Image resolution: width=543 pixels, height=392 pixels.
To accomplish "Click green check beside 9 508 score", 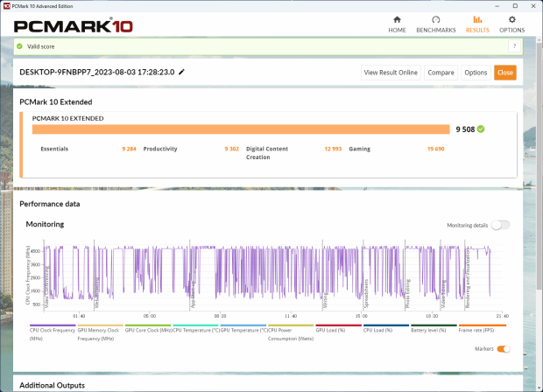I will tap(481, 129).
